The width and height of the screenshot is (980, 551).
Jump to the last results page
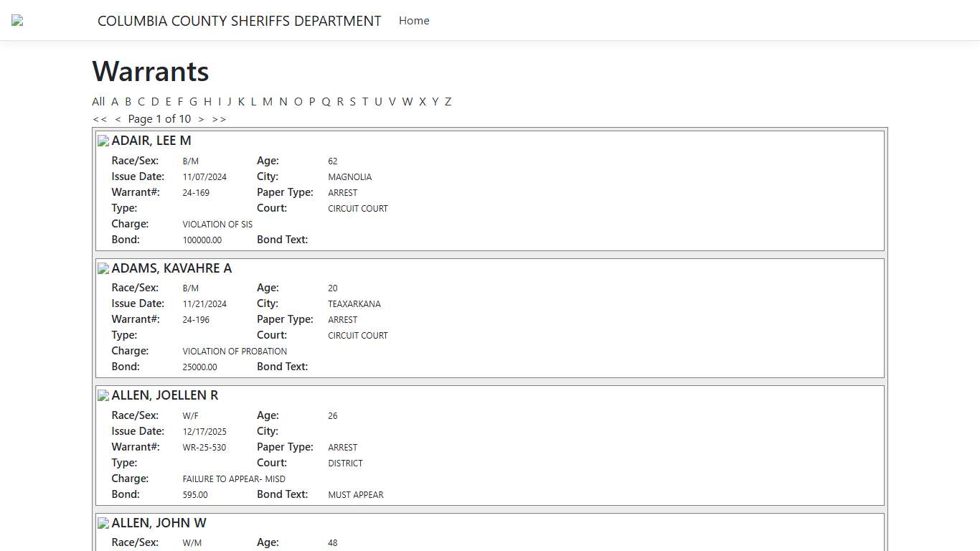pos(219,119)
